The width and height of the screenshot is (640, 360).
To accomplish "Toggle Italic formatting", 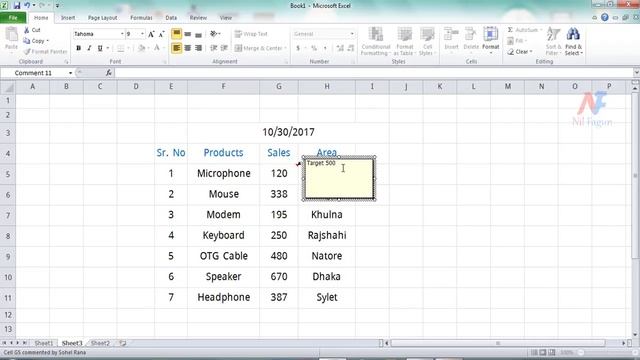I will [89, 48].
